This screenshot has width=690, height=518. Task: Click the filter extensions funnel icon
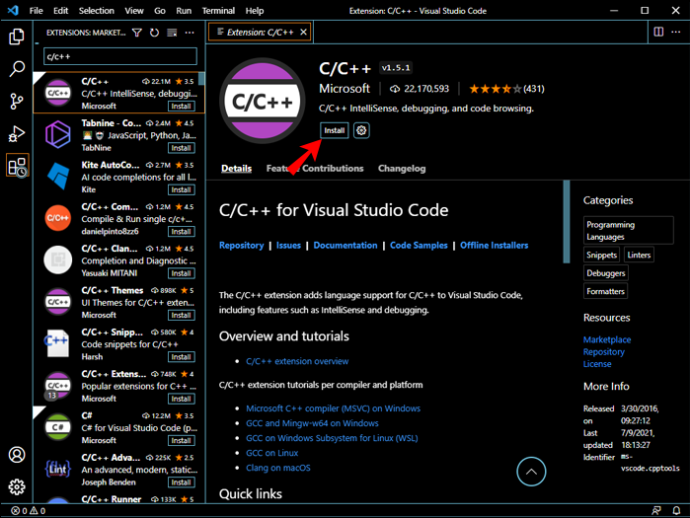pos(137,33)
